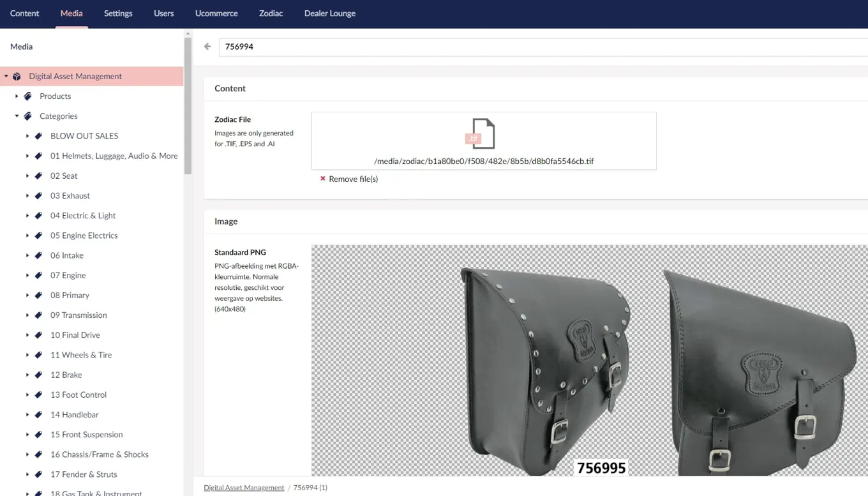The height and width of the screenshot is (496, 868).
Task: Click Remove file(s) link
Action: (x=353, y=179)
